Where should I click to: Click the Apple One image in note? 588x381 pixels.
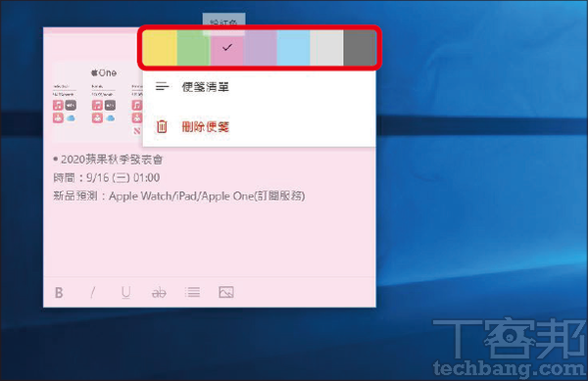(97, 101)
